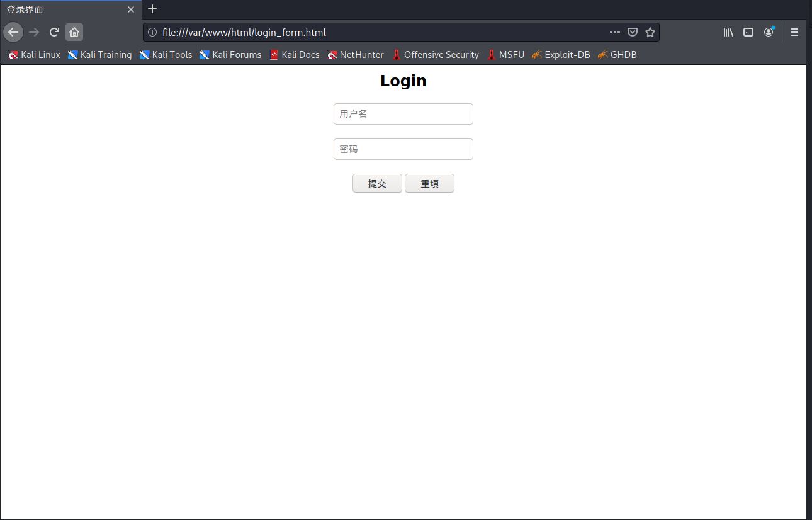Reset the form with 重填
Viewport: 812px width, 520px height.
pos(429,183)
